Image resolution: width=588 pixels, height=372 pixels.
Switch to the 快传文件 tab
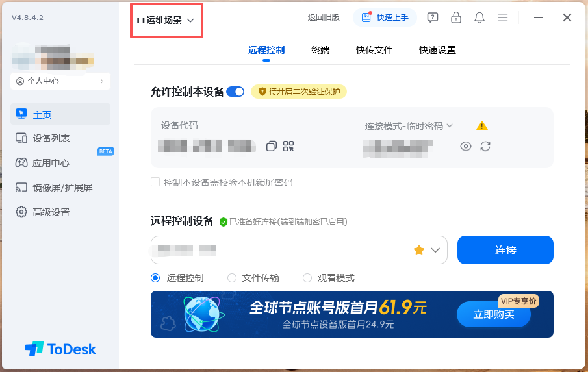pyautogui.click(x=374, y=50)
